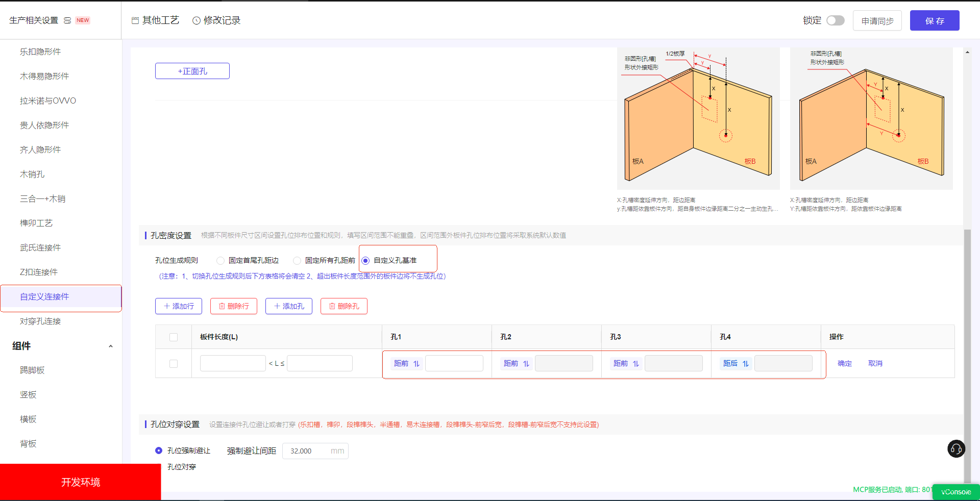Image resolution: width=980 pixels, height=501 pixels.
Task: Collapse the 组件 sidebar section
Action: [x=111, y=346]
